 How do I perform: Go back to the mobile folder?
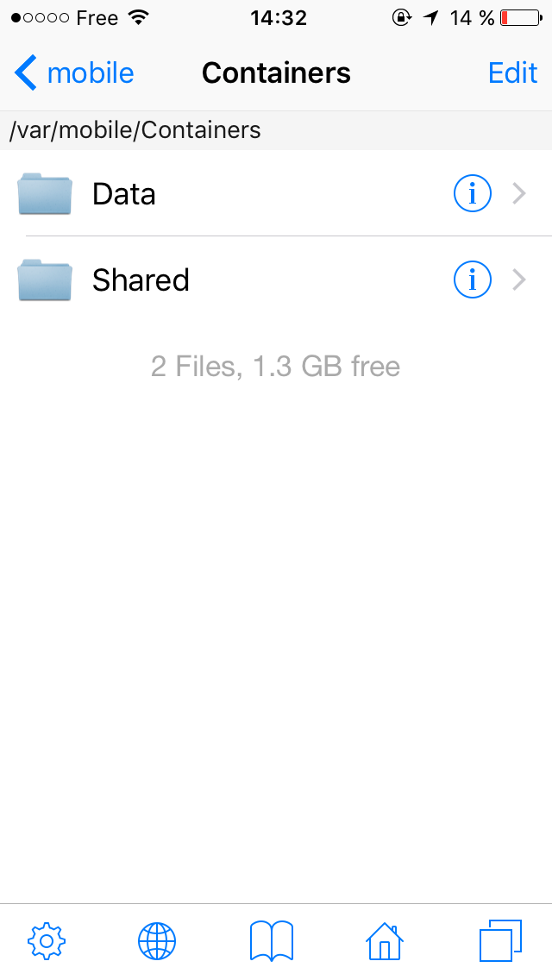(x=74, y=72)
